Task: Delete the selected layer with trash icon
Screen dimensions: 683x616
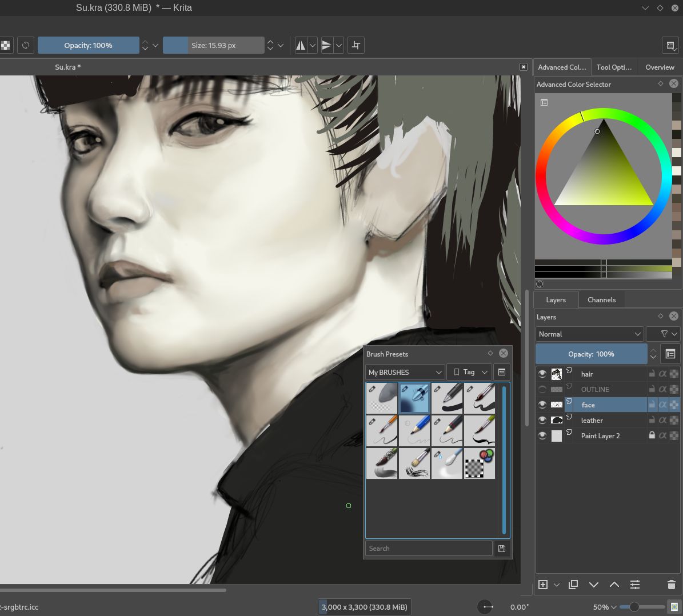Action: [x=672, y=585]
